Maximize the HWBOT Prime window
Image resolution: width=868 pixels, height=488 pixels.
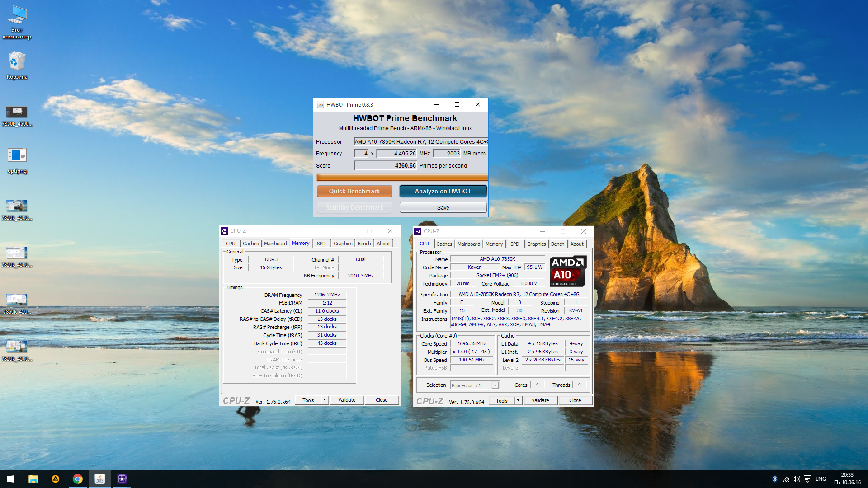coord(457,104)
